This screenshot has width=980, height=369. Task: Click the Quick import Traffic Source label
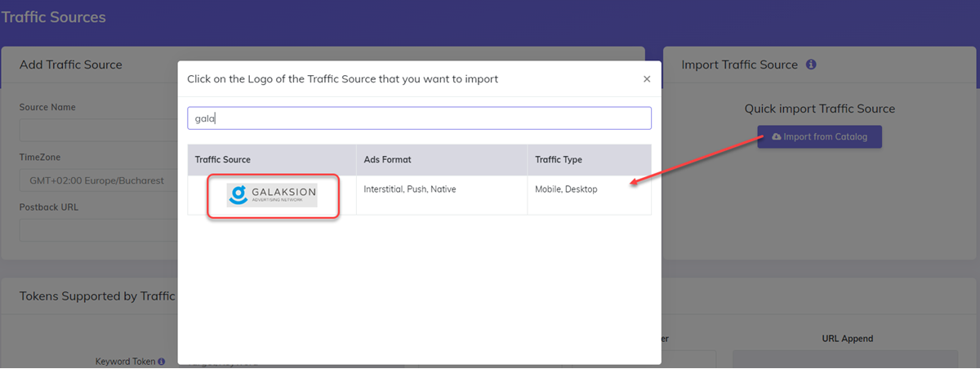point(819,109)
